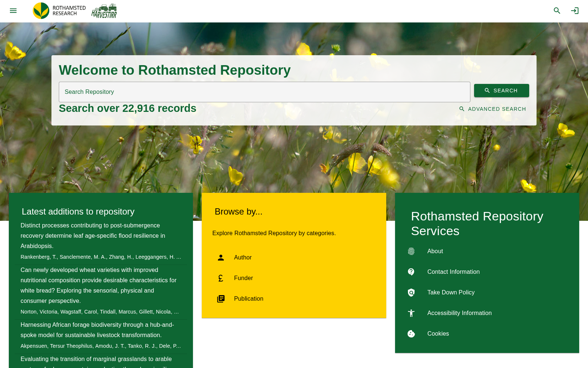Click the Contact Information question icon

[x=411, y=272]
